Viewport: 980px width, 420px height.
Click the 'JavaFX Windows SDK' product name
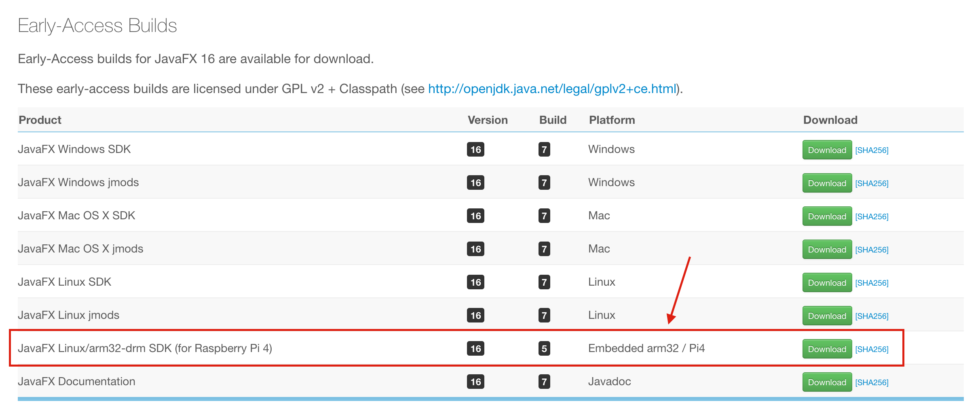coord(74,149)
